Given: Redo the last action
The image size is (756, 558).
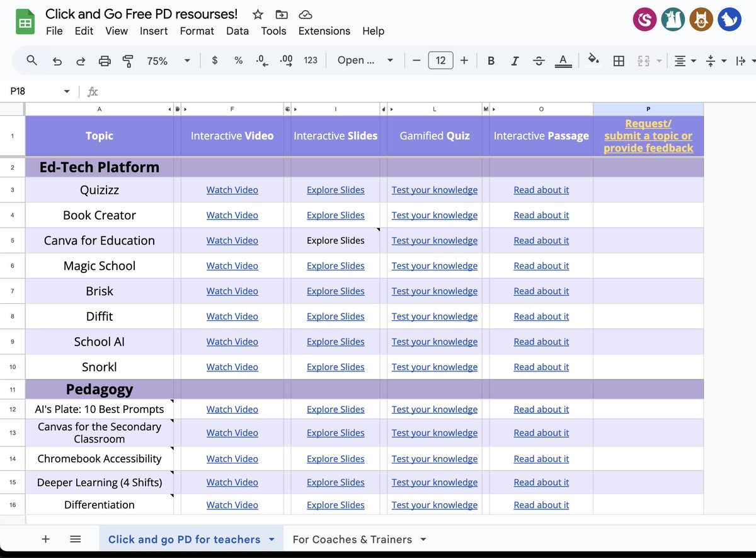Looking at the screenshot, I should click(81, 61).
